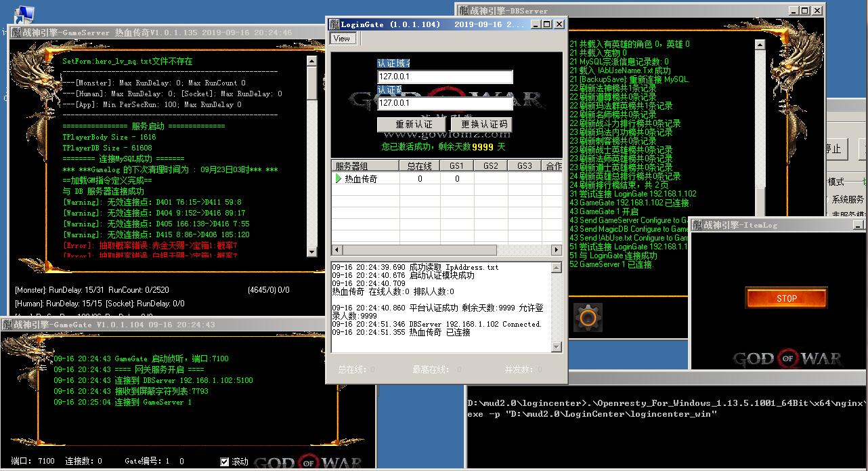Click the 总在线 column header
Screen dimensions: 868x471
pyautogui.click(x=419, y=166)
